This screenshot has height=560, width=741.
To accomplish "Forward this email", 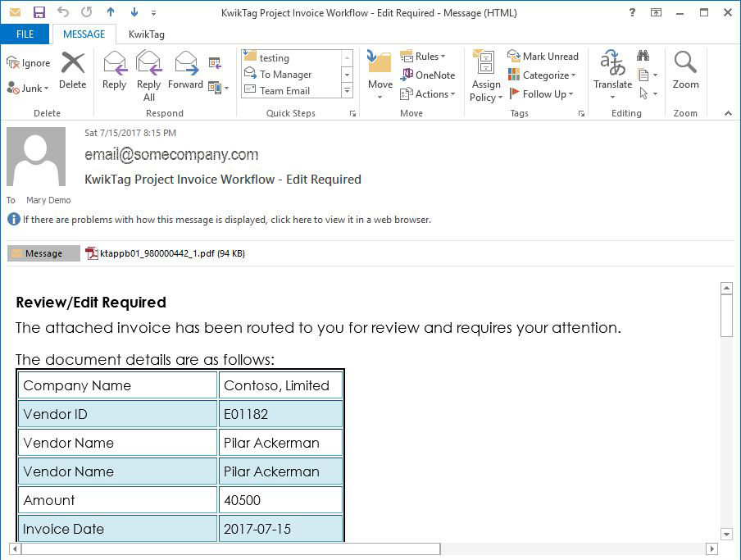I will [185, 71].
